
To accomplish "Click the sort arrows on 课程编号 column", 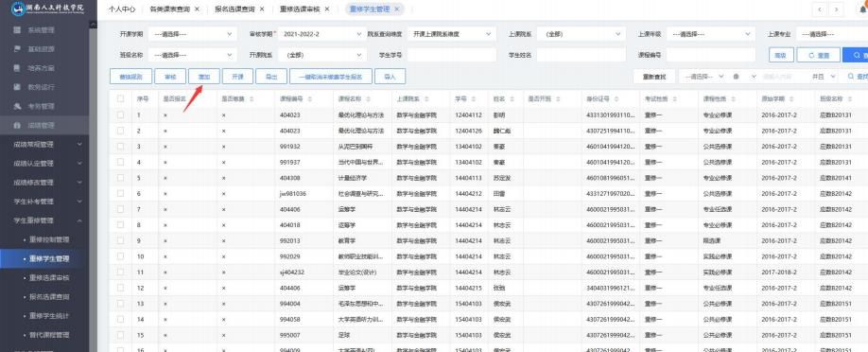I will (x=310, y=98).
